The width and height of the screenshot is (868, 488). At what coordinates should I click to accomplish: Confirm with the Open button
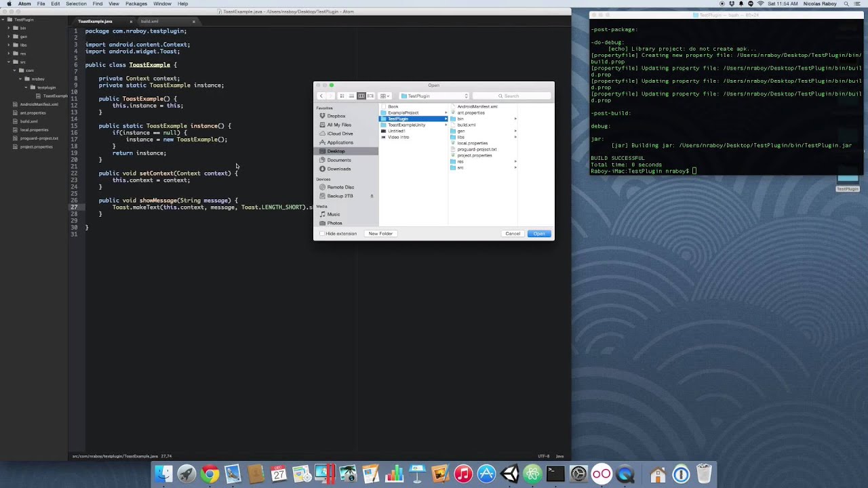pyautogui.click(x=539, y=233)
